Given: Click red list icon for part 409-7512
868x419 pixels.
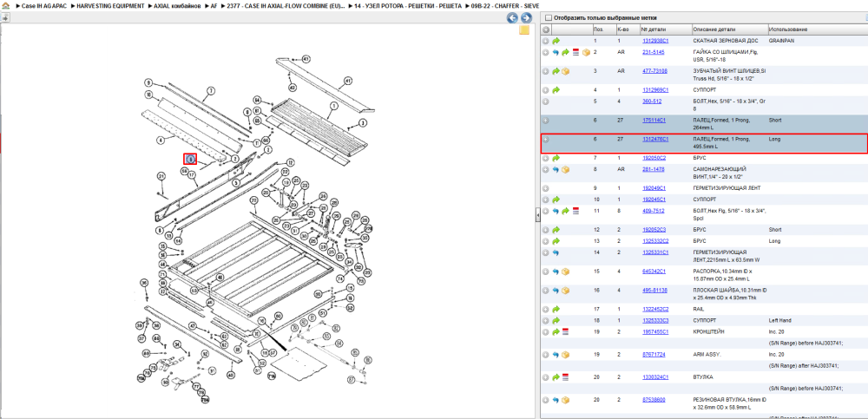Looking at the screenshot, I should click(x=575, y=211).
